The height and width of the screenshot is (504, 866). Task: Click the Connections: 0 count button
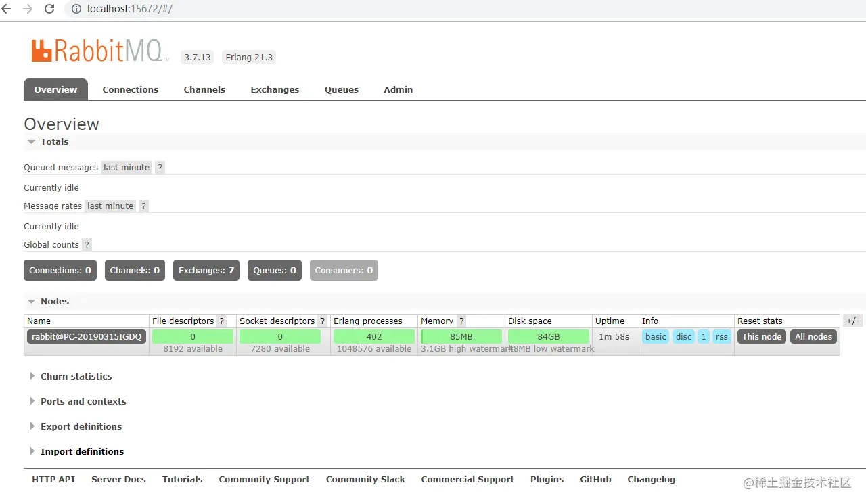[60, 271]
